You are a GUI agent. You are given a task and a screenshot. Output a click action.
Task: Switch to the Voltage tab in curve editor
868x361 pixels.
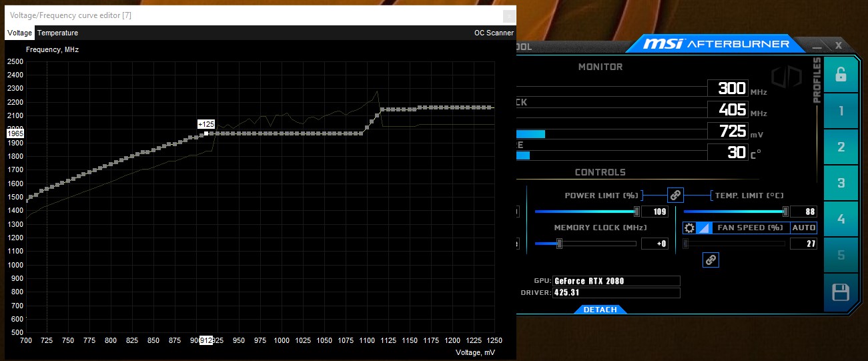coord(19,33)
